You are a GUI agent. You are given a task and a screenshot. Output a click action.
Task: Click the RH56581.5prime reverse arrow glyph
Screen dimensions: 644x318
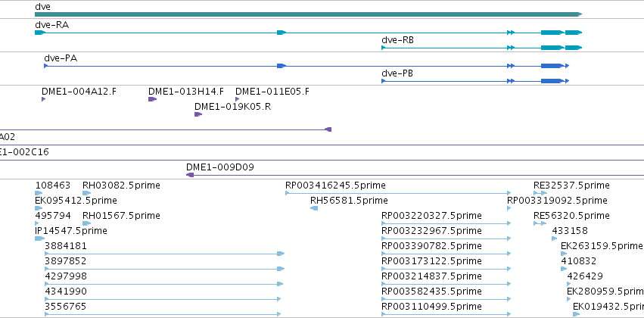click(x=314, y=208)
